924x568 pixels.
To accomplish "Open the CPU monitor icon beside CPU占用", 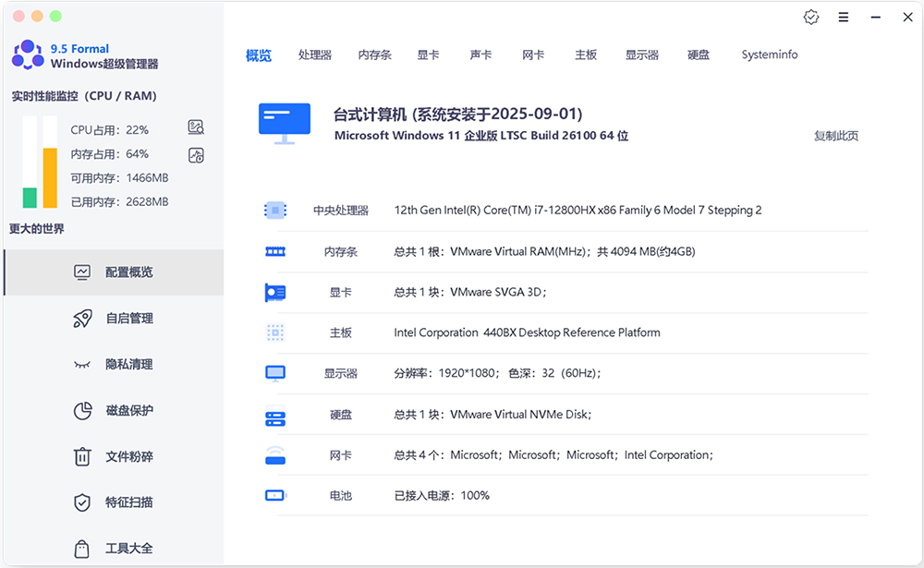I will pos(196,127).
